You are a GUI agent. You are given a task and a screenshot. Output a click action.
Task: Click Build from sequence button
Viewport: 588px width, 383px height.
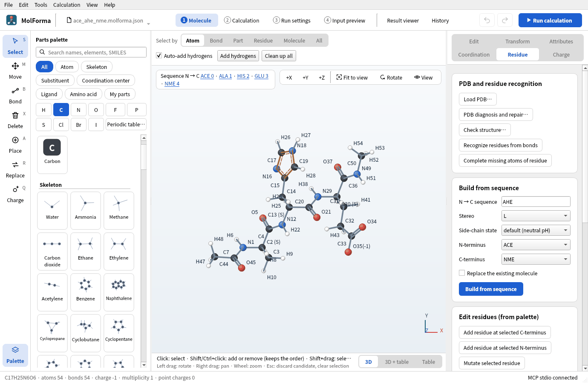tap(491, 289)
